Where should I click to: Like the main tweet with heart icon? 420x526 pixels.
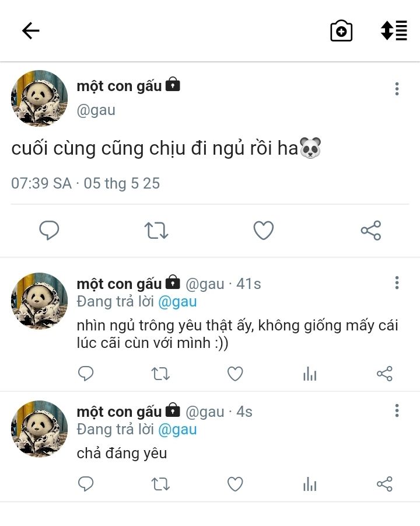coord(264,231)
